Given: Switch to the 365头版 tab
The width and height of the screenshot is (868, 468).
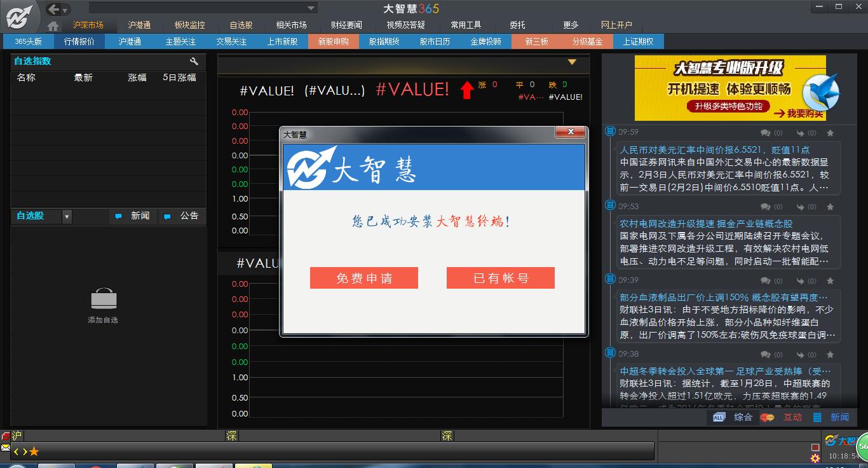Looking at the screenshot, I should tap(28, 41).
